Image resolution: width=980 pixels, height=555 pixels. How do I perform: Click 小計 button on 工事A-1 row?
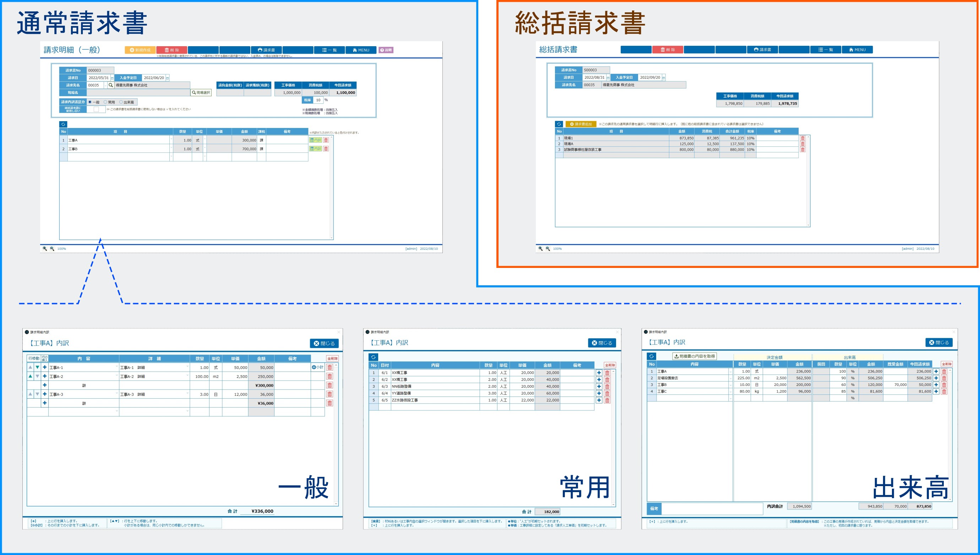tap(318, 367)
